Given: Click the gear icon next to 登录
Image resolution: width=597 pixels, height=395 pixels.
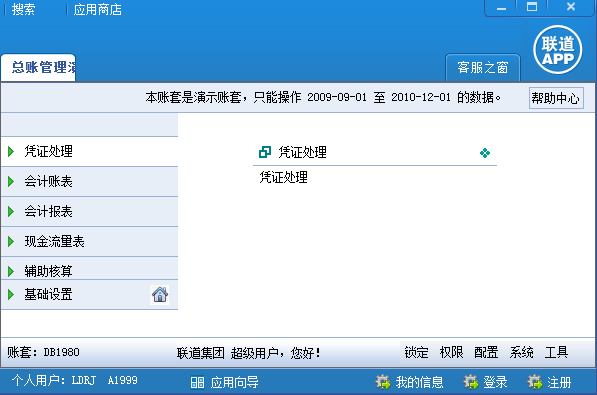Looking at the screenshot, I should pos(471,382).
